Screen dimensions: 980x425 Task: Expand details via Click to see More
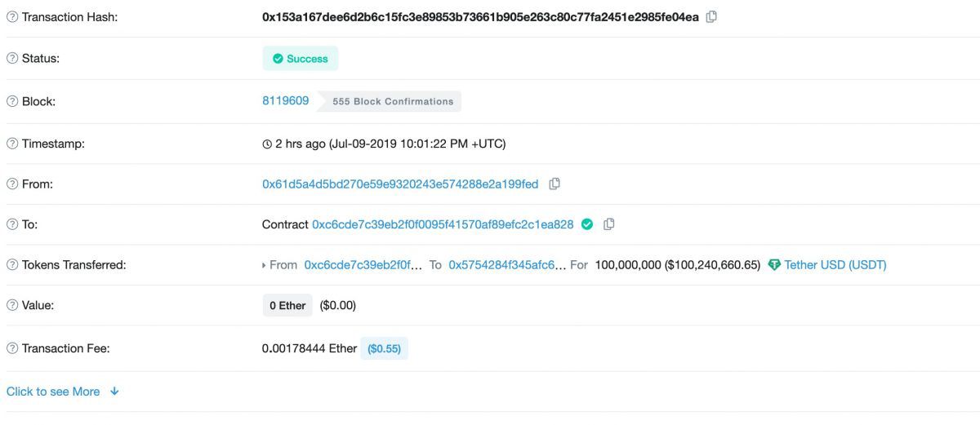tap(63, 392)
